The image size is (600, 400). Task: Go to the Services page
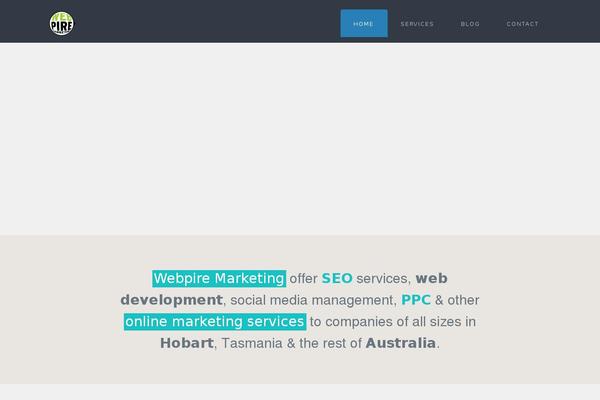[x=417, y=24]
